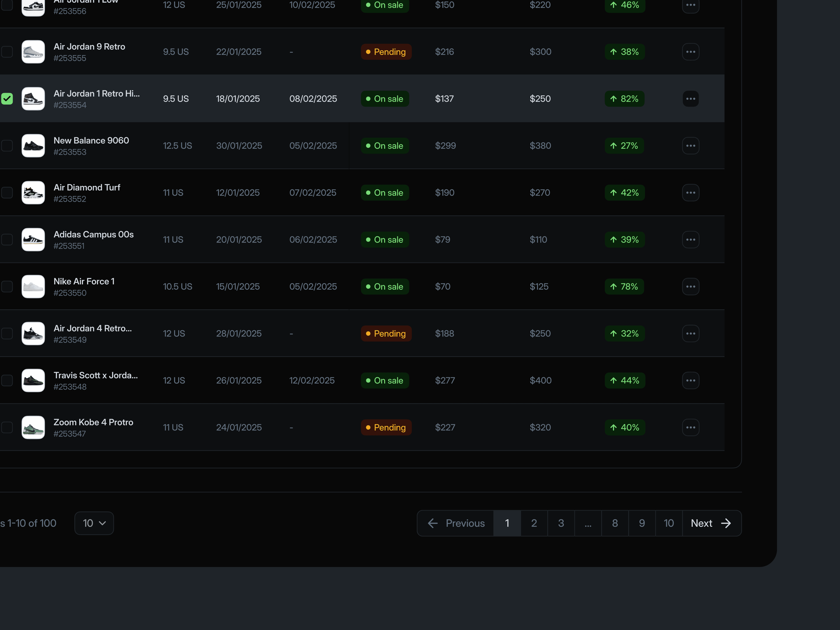The image size is (840, 630).
Task: Open more options for Nike Air Force 1
Action: click(x=690, y=287)
